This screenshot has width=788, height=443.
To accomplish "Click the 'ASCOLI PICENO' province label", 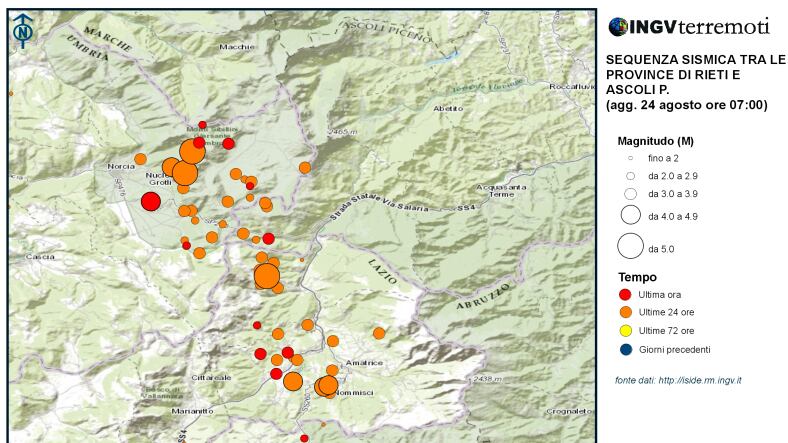I will point(386,31).
